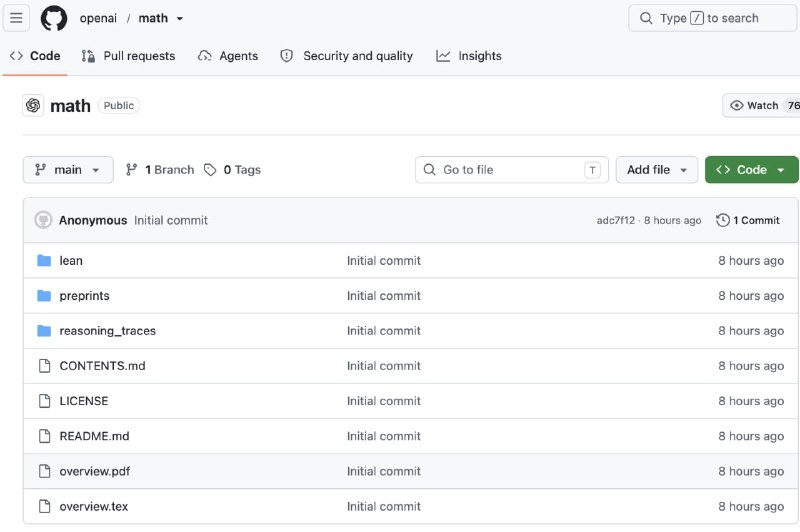Viewport: 800px width, 532px height.
Task: Open commit hash adc7f12
Action: (x=616, y=220)
